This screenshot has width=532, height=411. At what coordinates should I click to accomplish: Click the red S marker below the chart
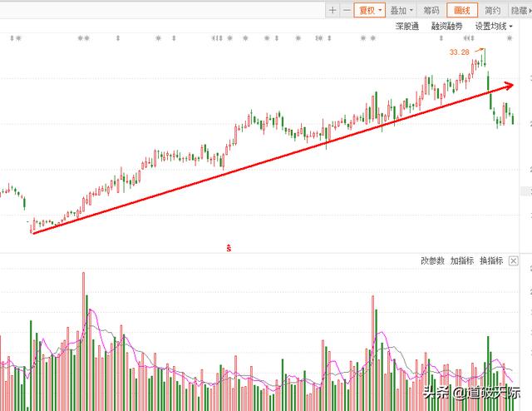[229, 248]
